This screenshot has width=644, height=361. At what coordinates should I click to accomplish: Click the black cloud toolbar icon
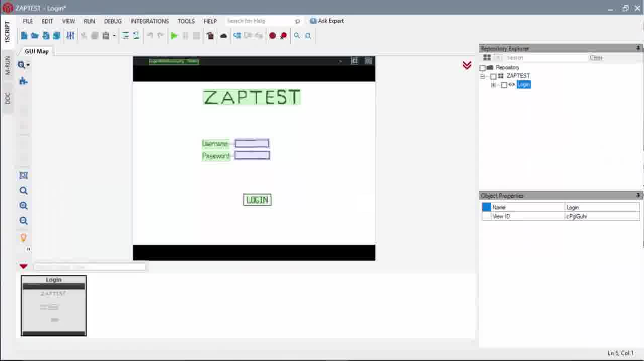[x=223, y=36]
